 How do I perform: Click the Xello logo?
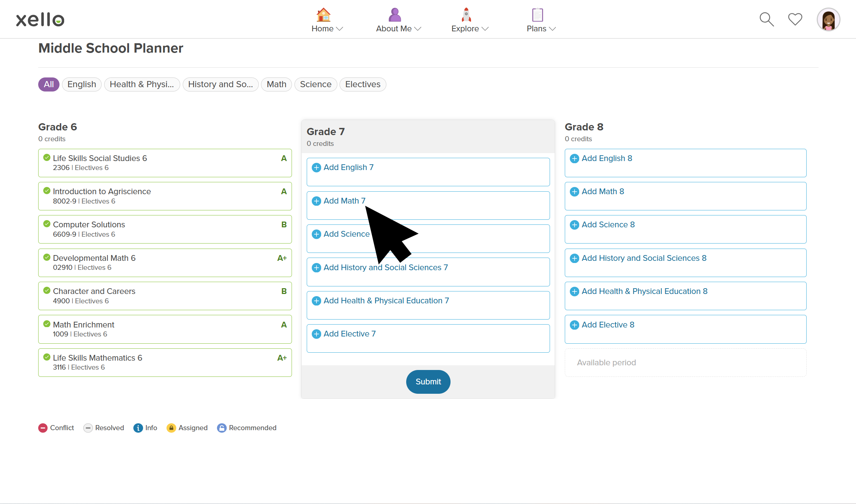(x=40, y=20)
